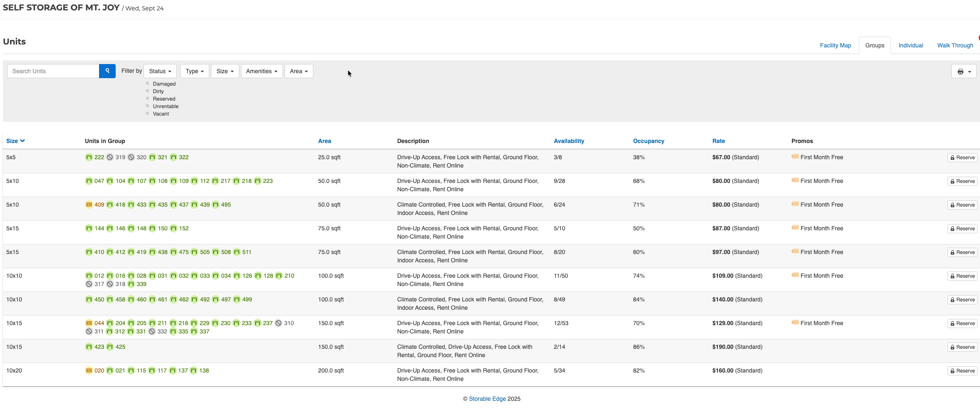Switch to the Facility Map tab
Viewport: 980px width, 417px height.
pyautogui.click(x=835, y=46)
